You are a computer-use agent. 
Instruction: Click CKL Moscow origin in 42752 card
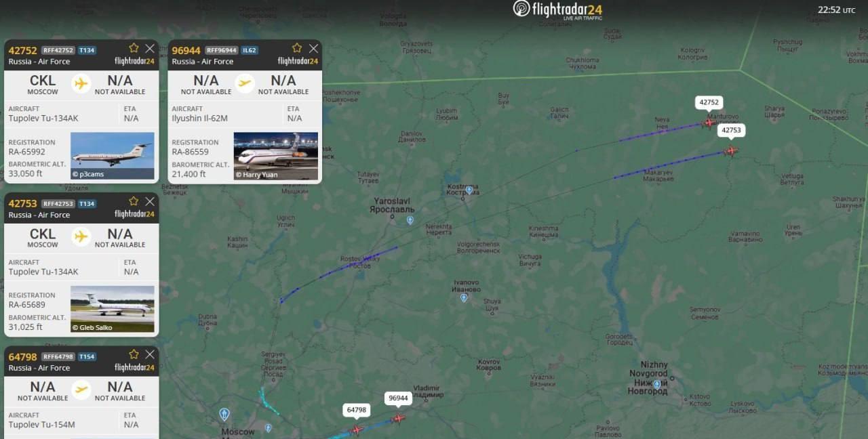[43, 85]
